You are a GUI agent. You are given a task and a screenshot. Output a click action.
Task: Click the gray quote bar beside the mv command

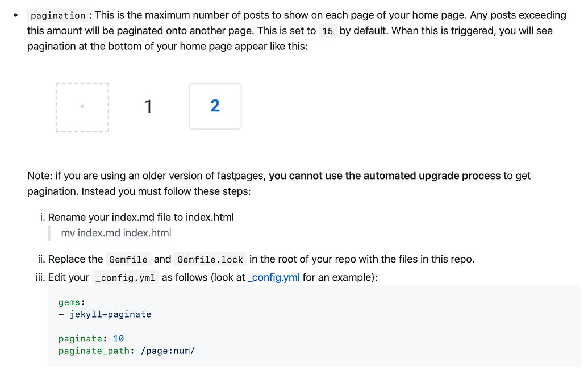[50, 233]
